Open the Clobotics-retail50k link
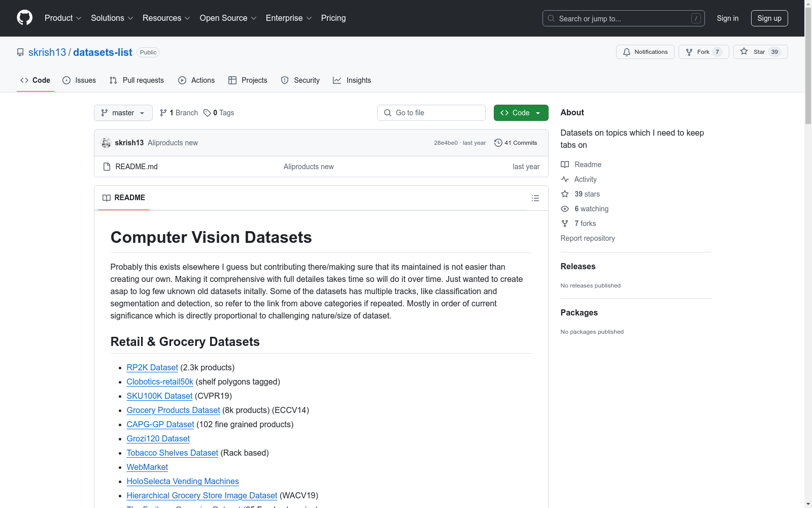 coord(160,382)
